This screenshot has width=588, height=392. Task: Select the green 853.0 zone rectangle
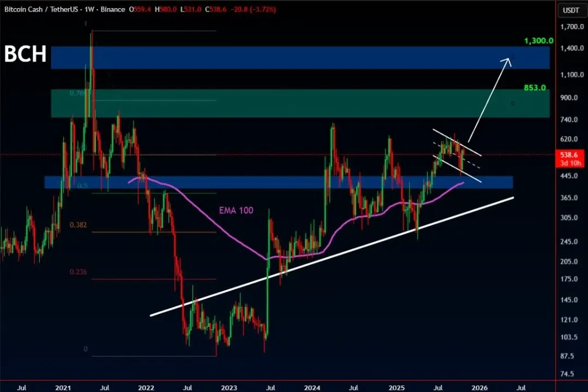click(300, 103)
